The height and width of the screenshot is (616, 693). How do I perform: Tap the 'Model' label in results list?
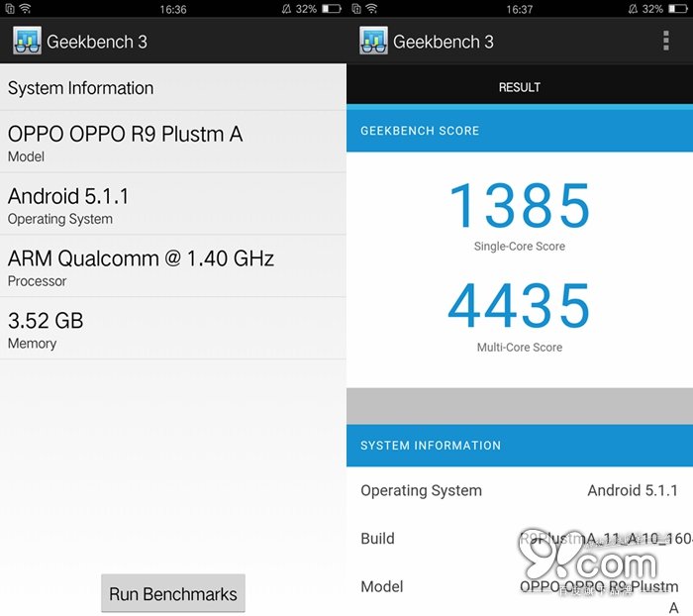pyautogui.click(x=382, y=587)
